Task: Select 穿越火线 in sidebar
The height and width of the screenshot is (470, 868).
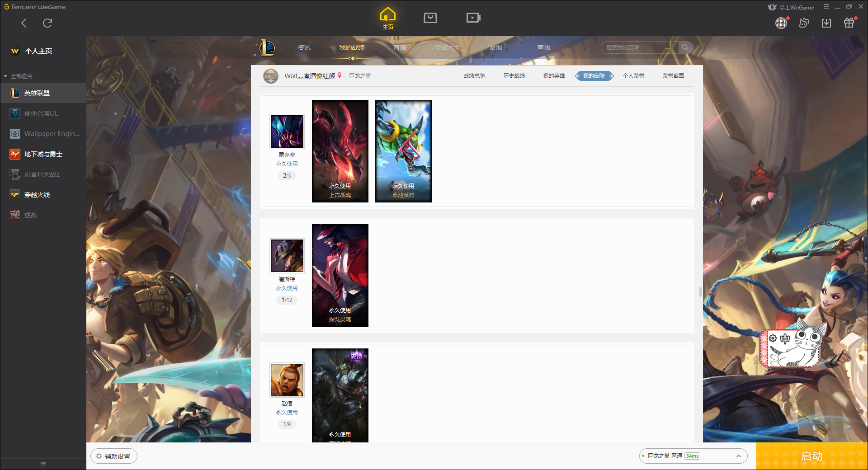Action: (43, 195)
